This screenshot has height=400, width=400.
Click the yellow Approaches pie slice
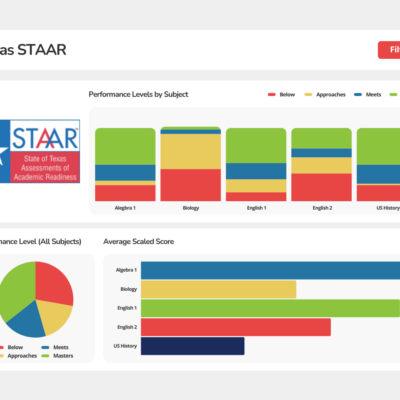(x=55, y=315)
